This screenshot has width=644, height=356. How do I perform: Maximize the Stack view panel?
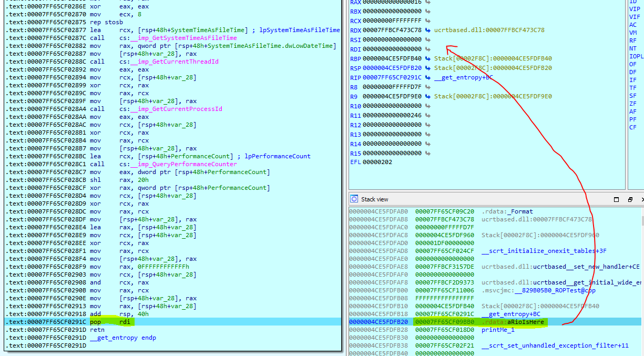tap(617, 200)
